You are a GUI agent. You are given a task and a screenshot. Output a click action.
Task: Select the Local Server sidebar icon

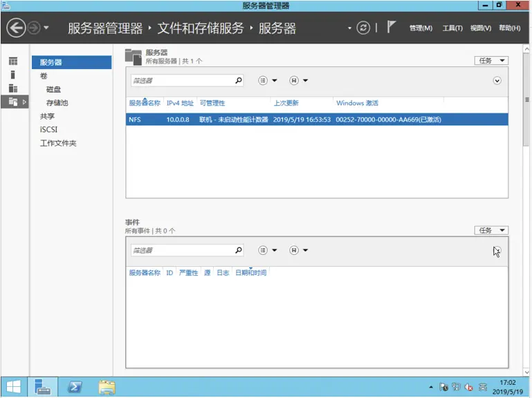coord(13,75)
